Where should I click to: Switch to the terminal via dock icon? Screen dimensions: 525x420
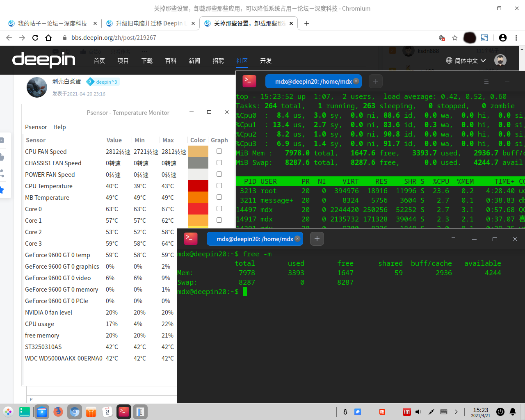click(124, 412)
